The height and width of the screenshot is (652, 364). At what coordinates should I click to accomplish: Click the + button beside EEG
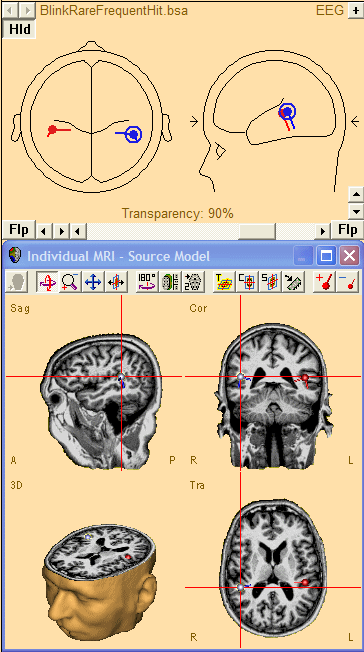pos(356,10)
